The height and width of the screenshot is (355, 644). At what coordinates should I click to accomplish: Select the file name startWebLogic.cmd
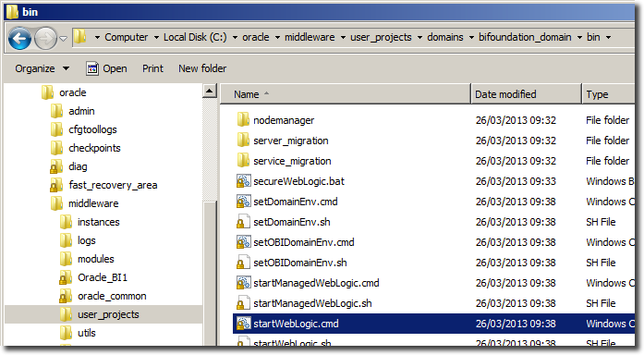296,324
